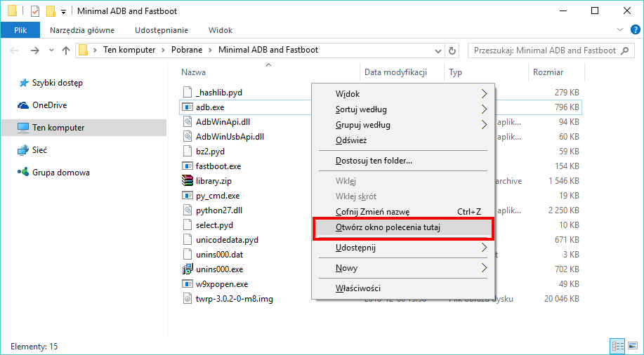Open Szybki dostęp star icon in sidebar
The image size is (644, 355).
tap(23, 83)
